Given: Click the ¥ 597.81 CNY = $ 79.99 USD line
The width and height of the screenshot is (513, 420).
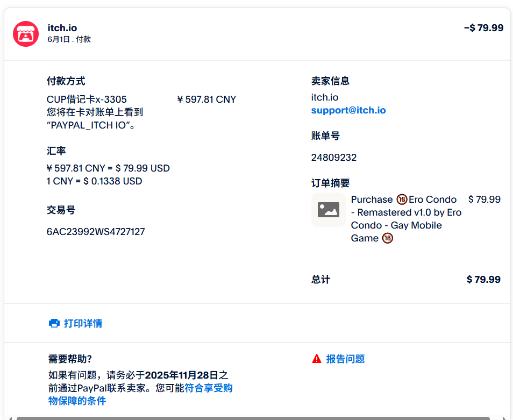Looking at the screenshot, I should pos(108,168).
